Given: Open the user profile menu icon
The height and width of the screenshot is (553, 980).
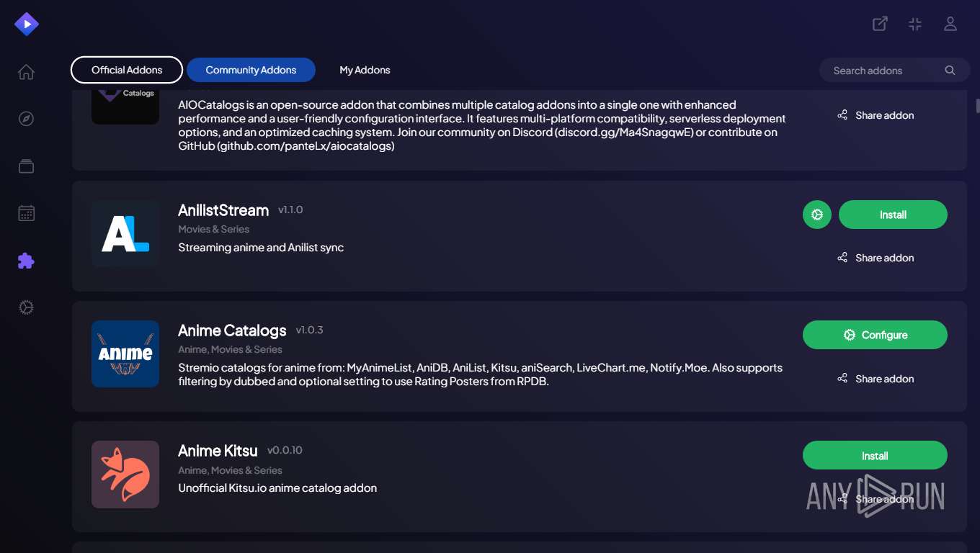Looking at the screenshot, I should (x=950, y=24).
